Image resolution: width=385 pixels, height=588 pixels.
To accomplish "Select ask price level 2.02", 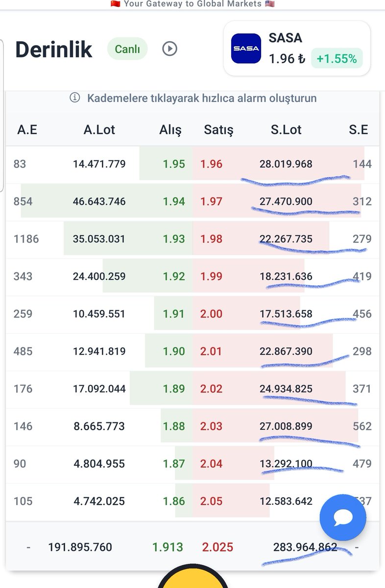I will 212,389.
